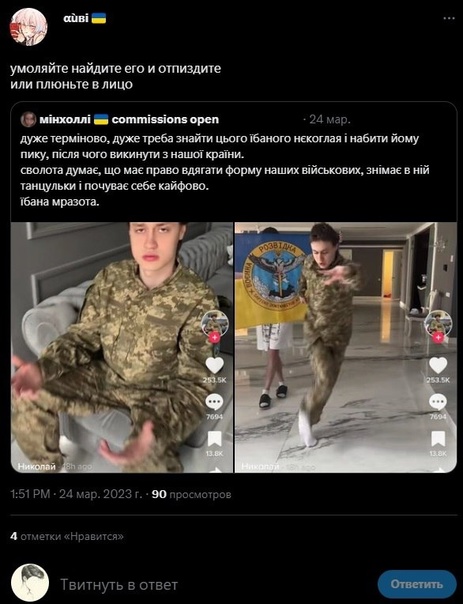Image resolution: width=463 pixels, height=604 pixels.
Task: Open the right dancing flag image
Action: point(346,347)
